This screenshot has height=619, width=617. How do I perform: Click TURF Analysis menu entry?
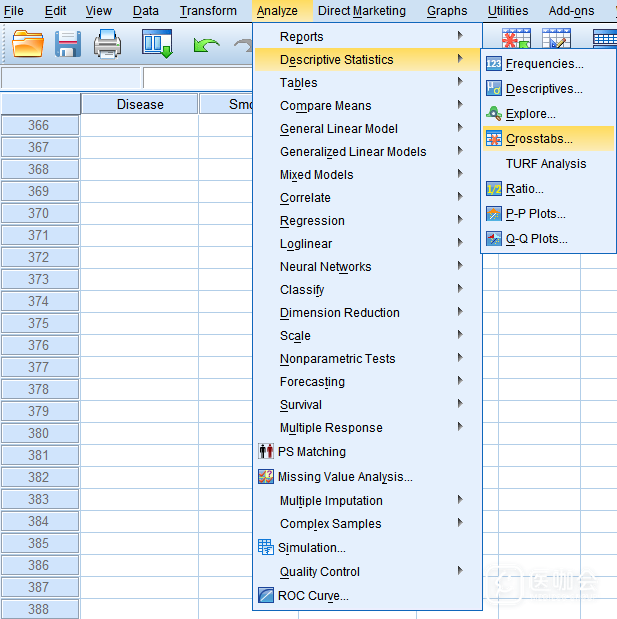(545, 164)
